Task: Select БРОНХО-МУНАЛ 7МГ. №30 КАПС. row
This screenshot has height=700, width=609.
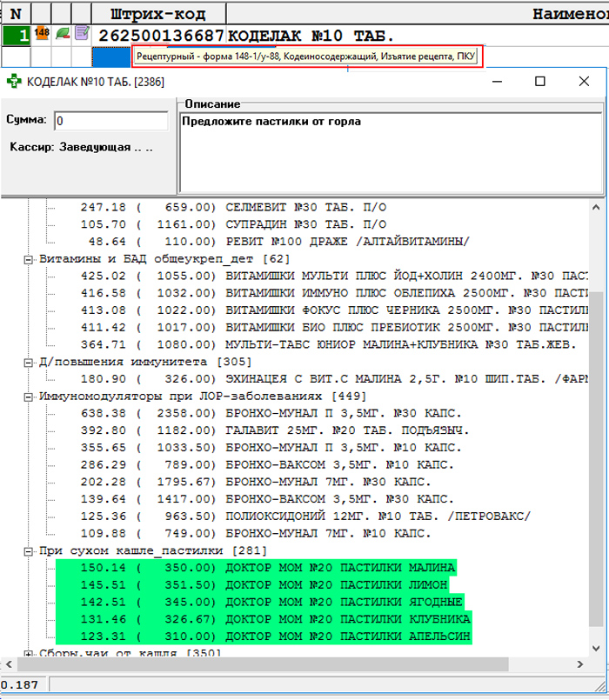Action: click(x=256, y=483)
